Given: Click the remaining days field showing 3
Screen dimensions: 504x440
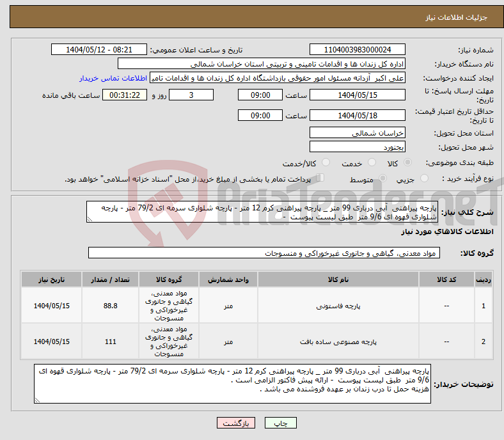Looking at the screenshot, I should (191, 95).
